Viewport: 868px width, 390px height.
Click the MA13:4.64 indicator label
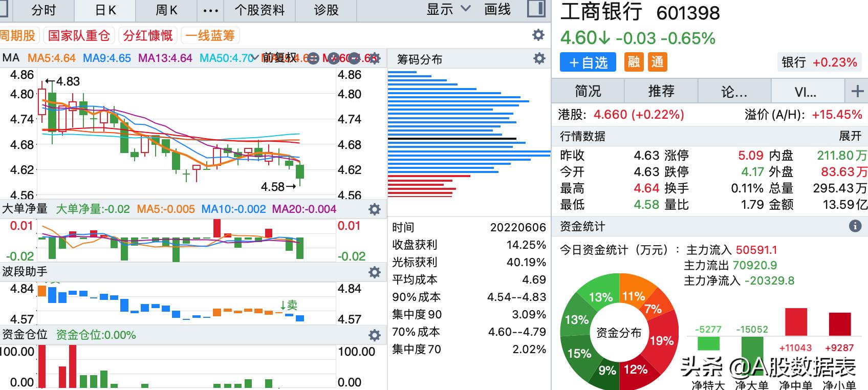(165, 58)
